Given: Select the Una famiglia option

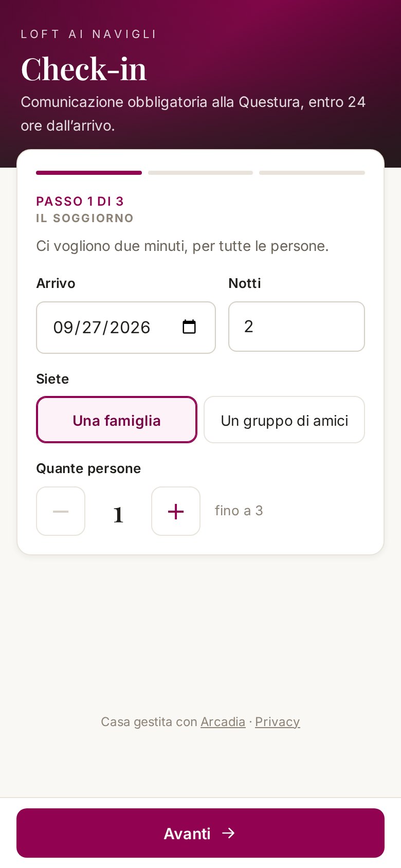Looking at the screenshot, I should tap(117, 420).
